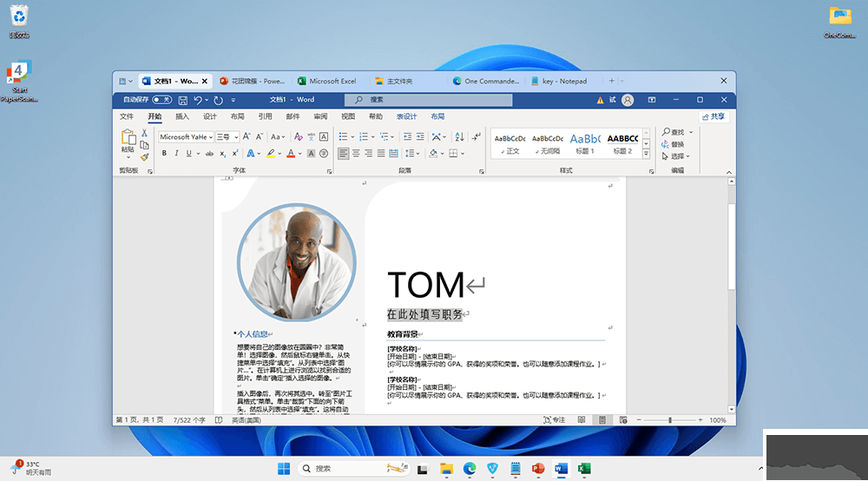868x481 pixels.
Task: Click the Undo arrow icon
Action: pyautogui.click(x=198, y=100)
